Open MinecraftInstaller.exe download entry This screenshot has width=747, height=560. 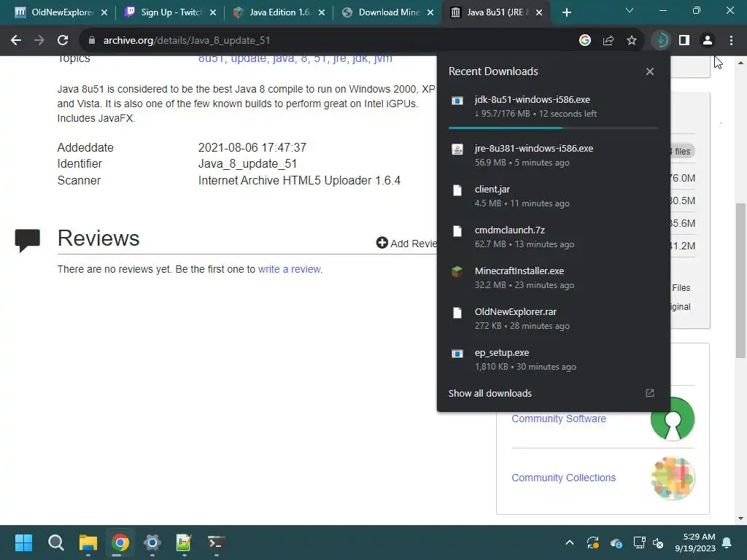553,278
